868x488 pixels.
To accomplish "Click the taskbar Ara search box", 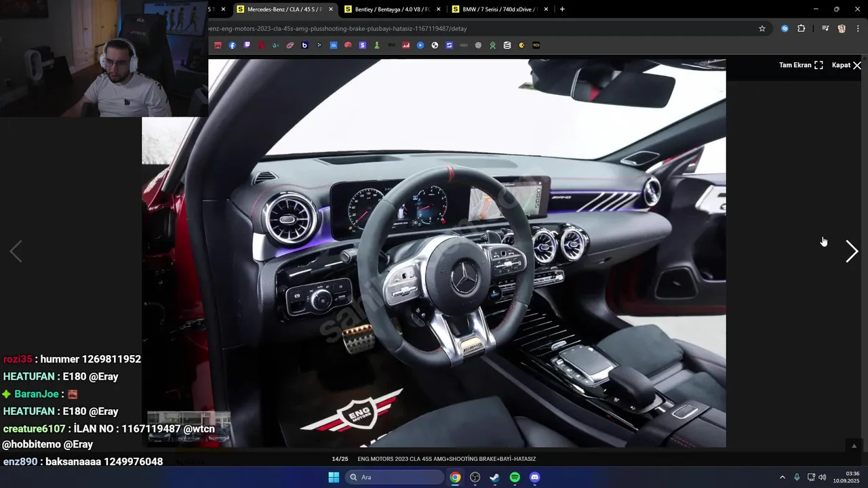I will 395,477.
